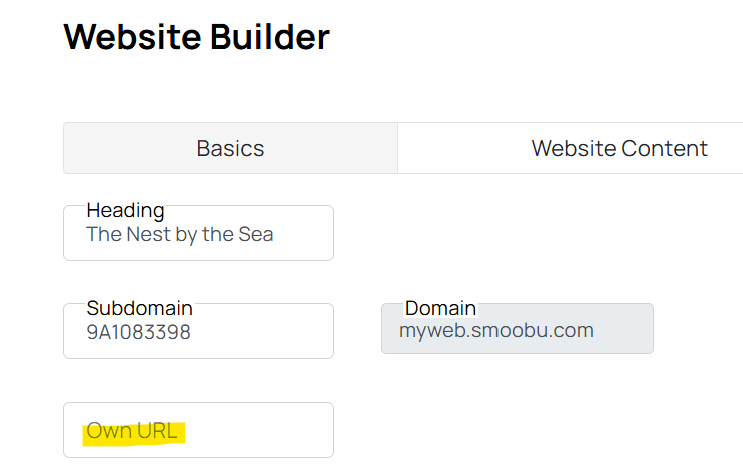Click the word 'Builder' in page title
Screen dimensions: 743x465
pyautogui.click(x=270, y=36)
